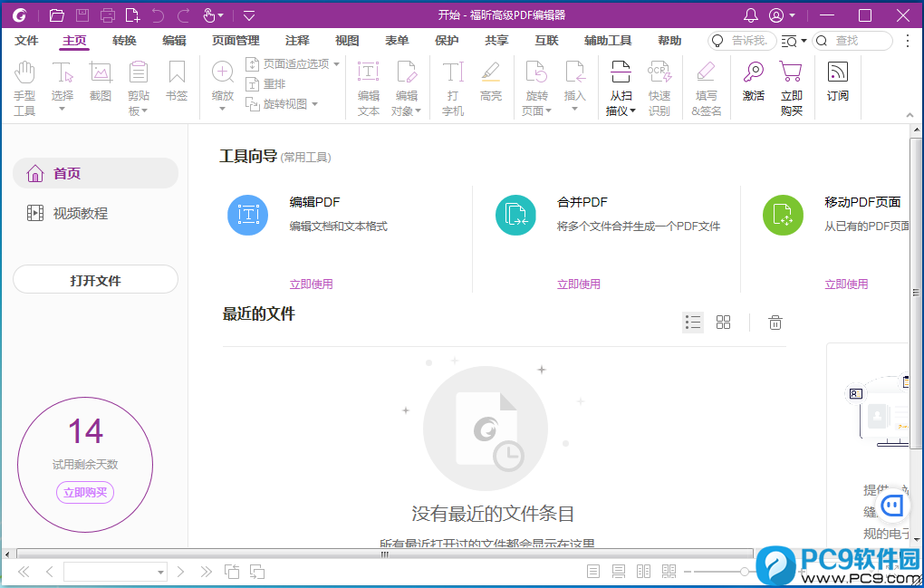Click the Snapshot (截图) tool icon
Viewport: 924px width, 588px height.
click(x=101, y=72)
